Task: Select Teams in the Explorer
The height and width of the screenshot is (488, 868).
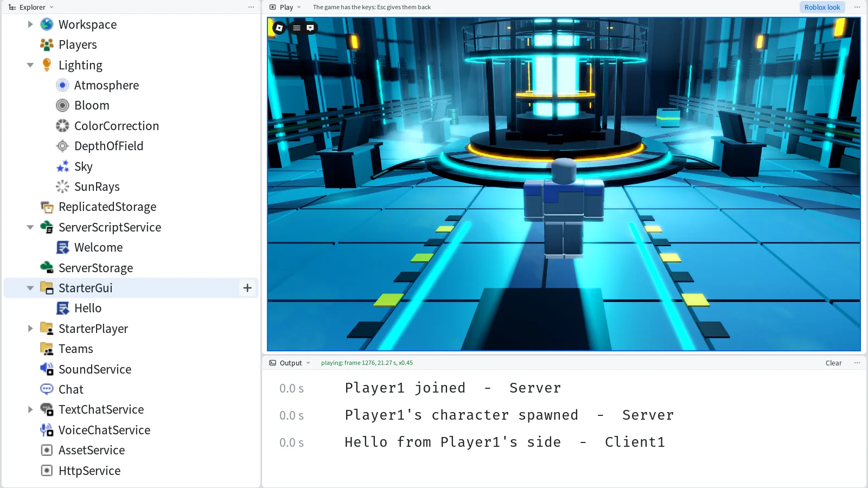Action: (131, 349)
